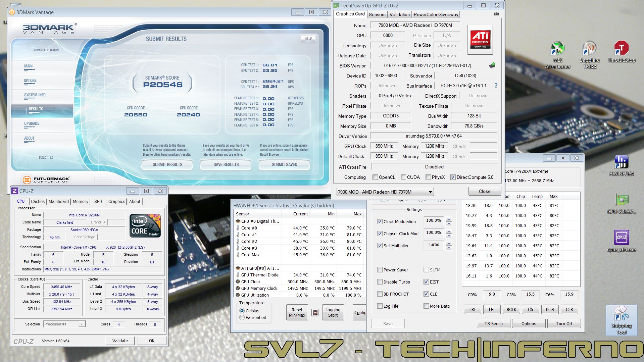The width and height of the screenshot is (644, 362).
Task: Open MSI Afterburner desktop shortcut
Action: pyautogui.click(x=557, y=55)
